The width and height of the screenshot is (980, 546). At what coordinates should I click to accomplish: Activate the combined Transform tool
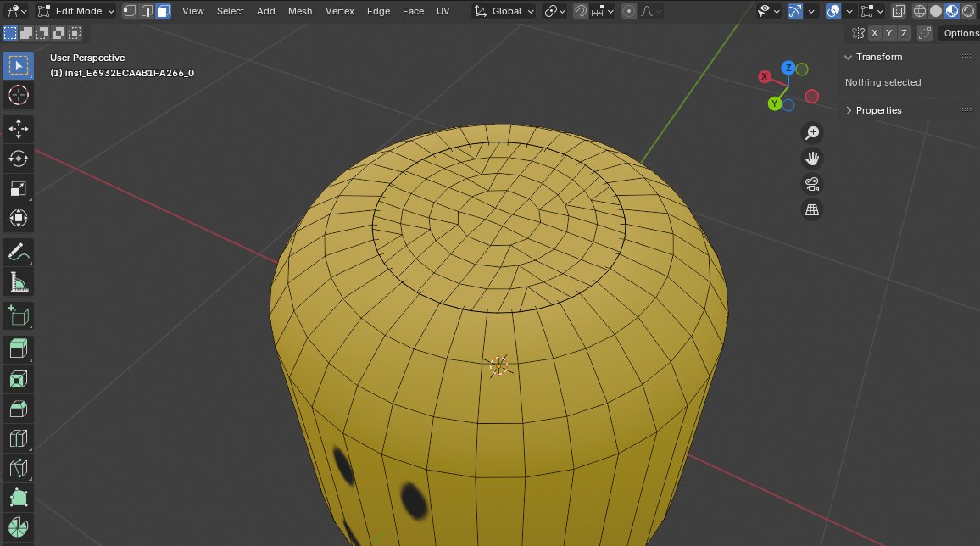tap(18, 219)
